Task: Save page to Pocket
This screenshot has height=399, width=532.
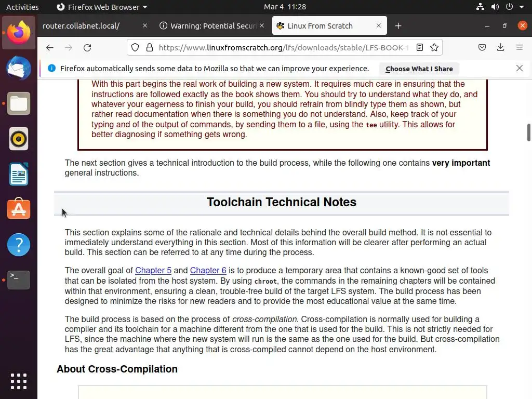Action: (482, 47)
